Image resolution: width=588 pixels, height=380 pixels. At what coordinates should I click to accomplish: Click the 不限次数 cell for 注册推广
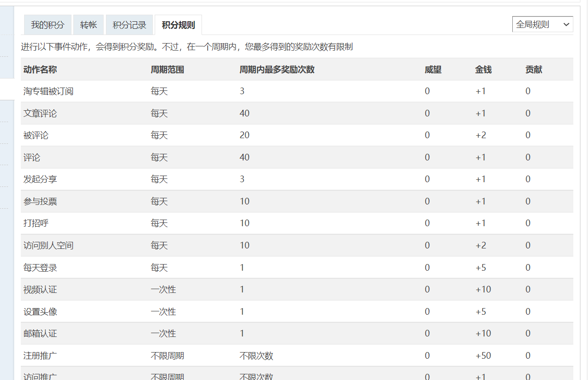256,356
